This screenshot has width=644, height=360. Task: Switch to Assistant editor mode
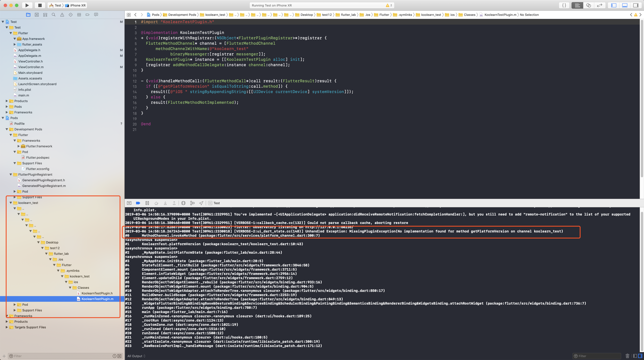tap(588, 5)
